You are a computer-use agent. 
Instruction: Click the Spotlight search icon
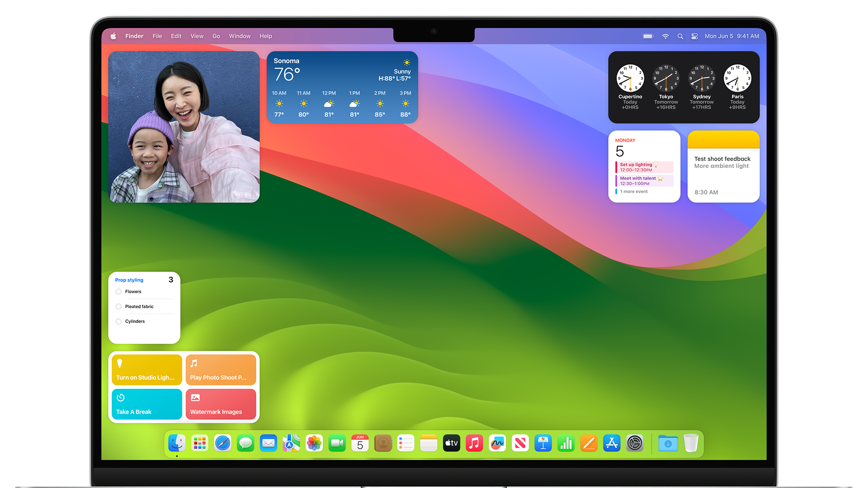[680, 36]
